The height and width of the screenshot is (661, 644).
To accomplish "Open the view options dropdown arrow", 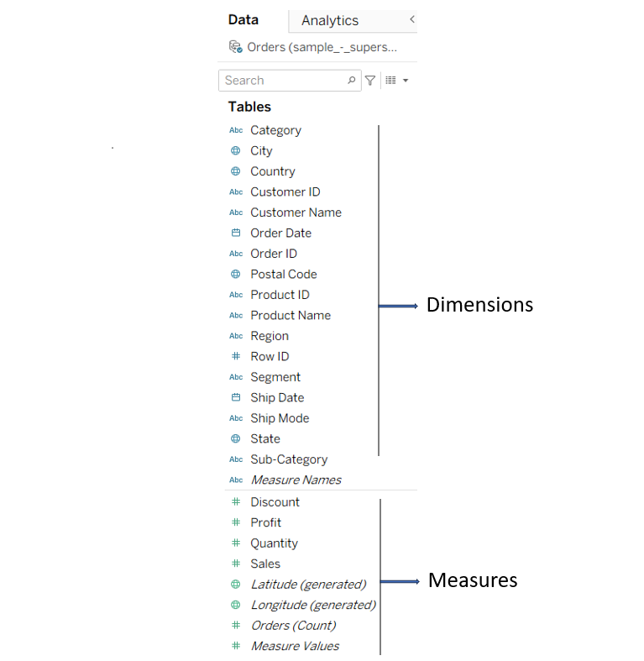I will coord(406,81).
